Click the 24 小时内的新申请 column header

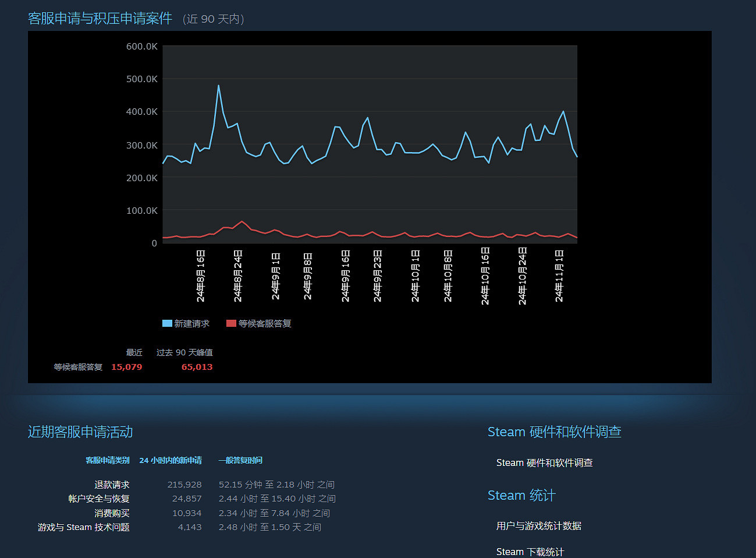[x=171, y=460]
